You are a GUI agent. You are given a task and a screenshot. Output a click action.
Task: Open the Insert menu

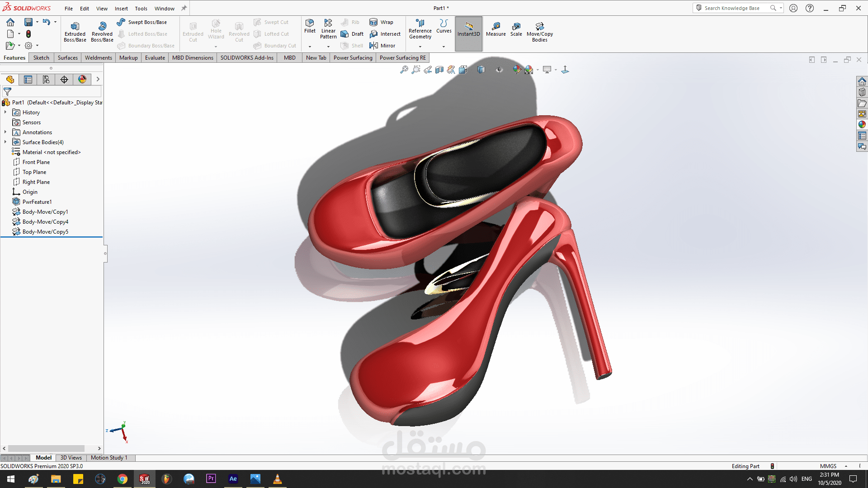pyautogui.click(x=121, y=9)
